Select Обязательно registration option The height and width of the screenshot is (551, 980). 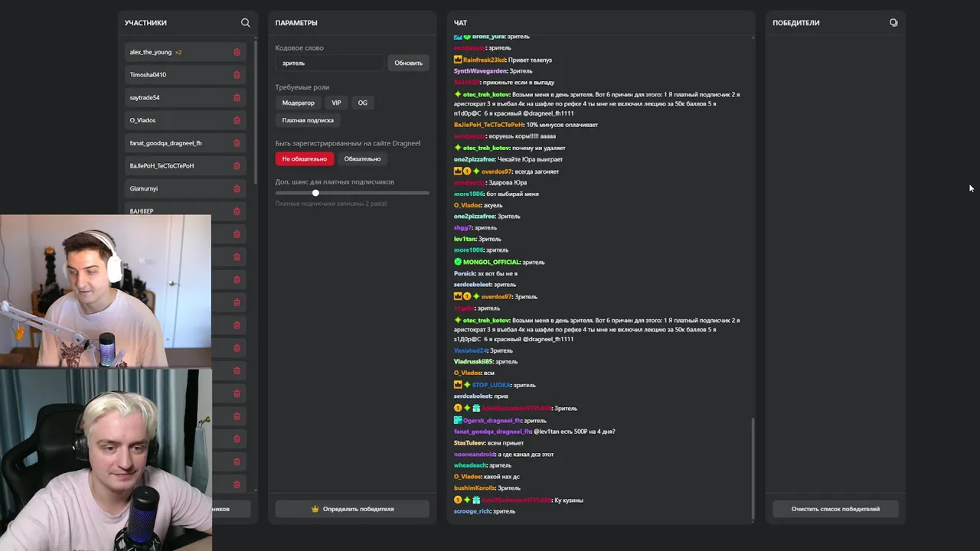click(x=362, y=159)
